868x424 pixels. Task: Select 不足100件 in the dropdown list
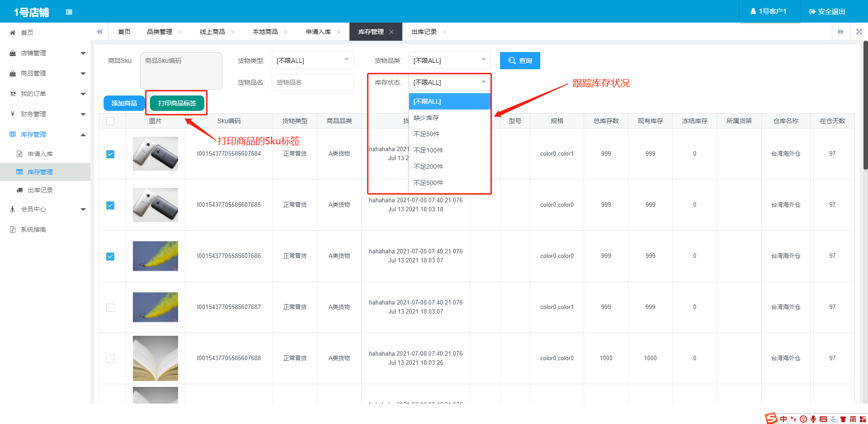coord(450,150)
